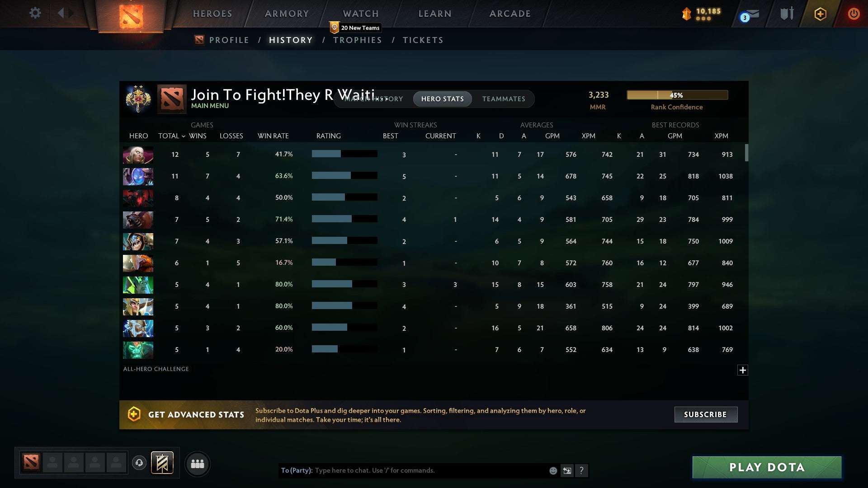Click the Rank Confidence progress bar
Screen dimensions: 868x488
[x=677, y=95]
